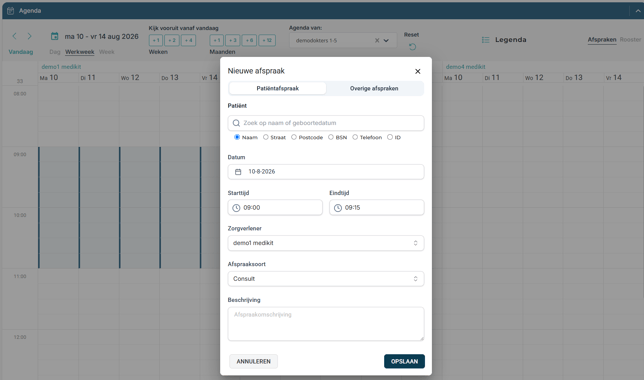
Task: Click the OPSLAAN button
Action: [404, 362]
